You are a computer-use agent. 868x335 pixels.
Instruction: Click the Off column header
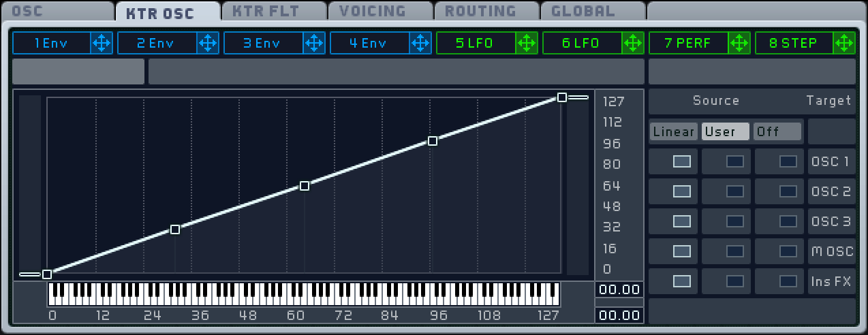click(x=777, y=131)
